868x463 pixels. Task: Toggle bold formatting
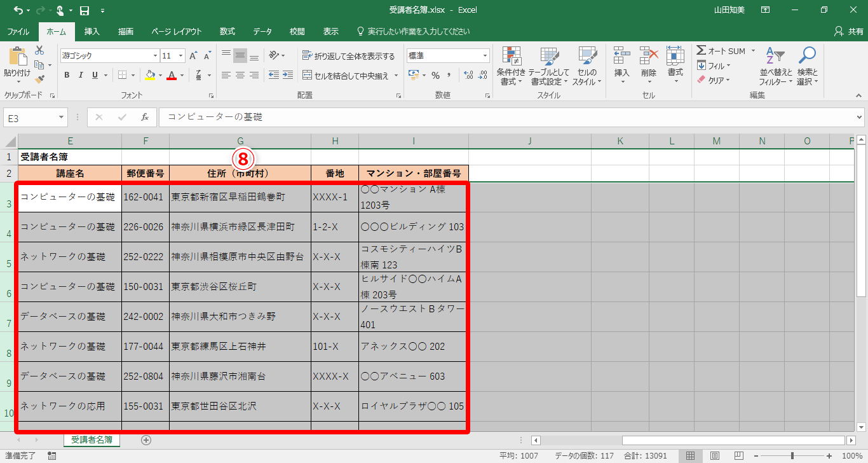[x=67, y=75]
